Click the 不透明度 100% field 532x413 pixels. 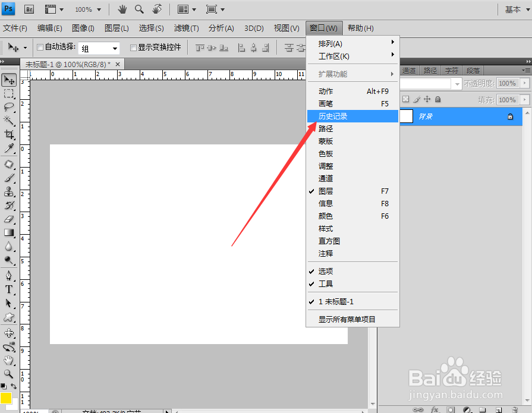[x=507, y=83]
